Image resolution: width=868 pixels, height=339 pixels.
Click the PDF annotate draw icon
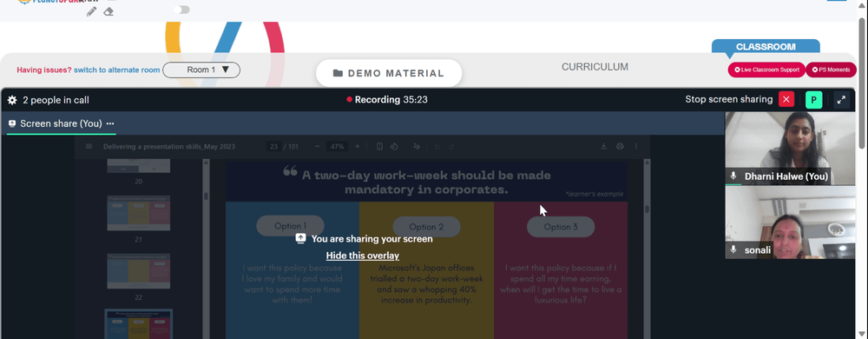pos(417,147)
